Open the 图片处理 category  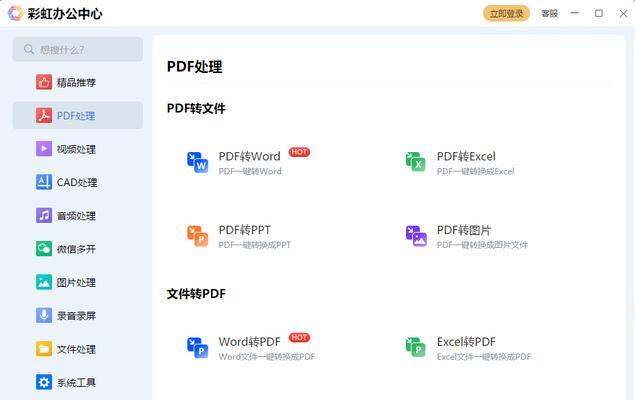[78, 282]
